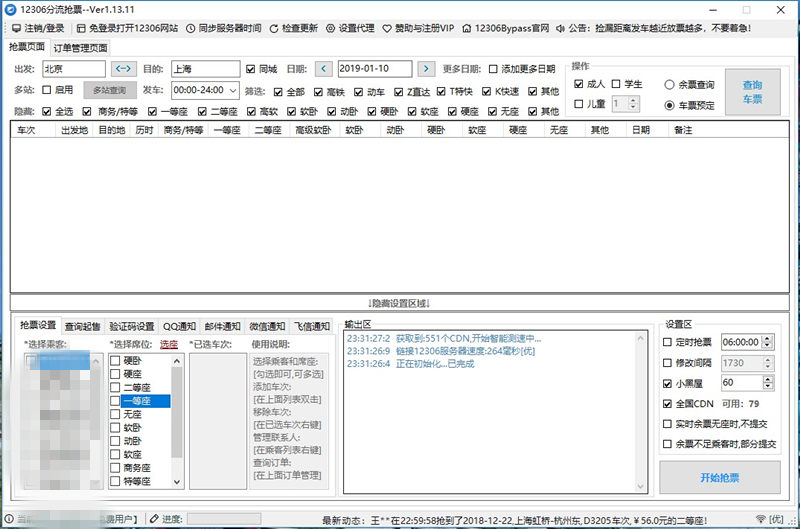Viewport: 800px width, 529px height.
Task: Decrease the 小黑屋 value stepper
Action: 768,386
